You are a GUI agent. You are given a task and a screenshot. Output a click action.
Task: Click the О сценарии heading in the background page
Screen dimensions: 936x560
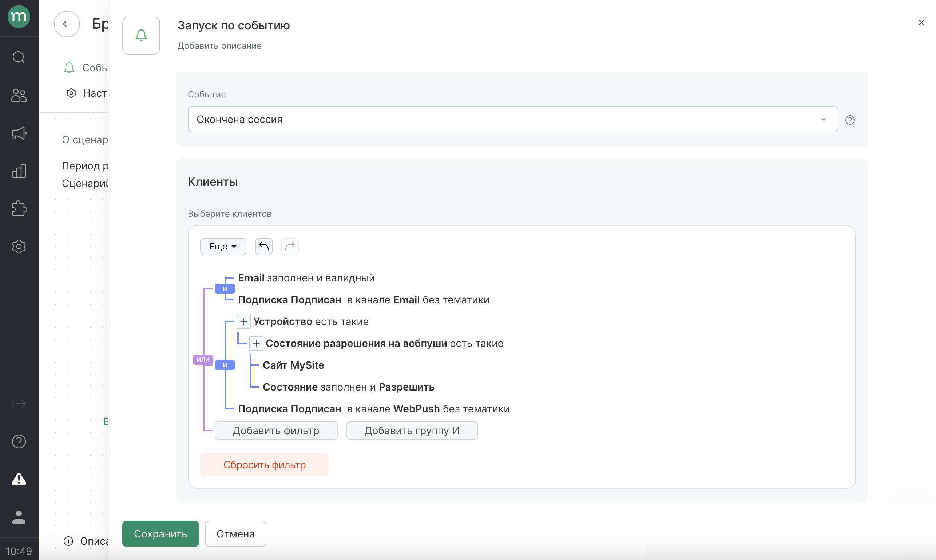click(x=85, y=140)
